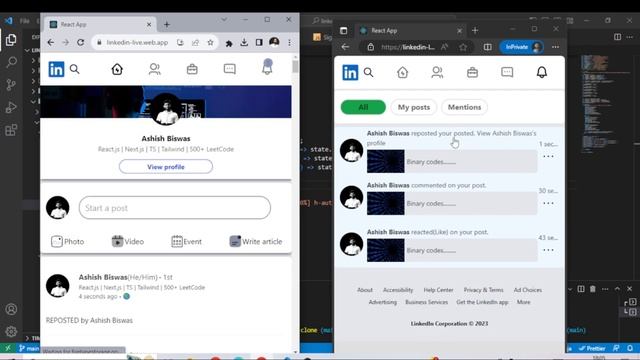Click View profile button
The image size is (640, 360).
(x=166, y=167)
